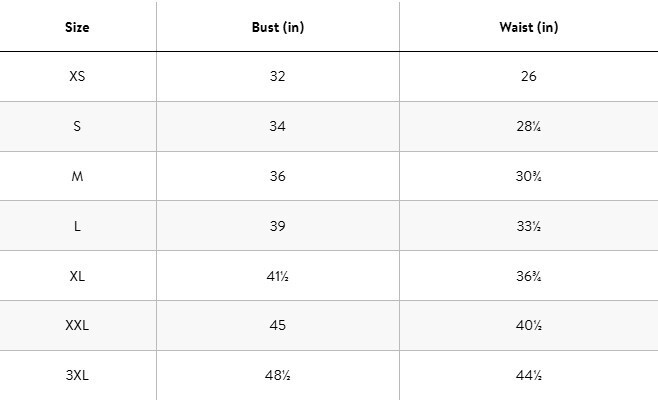Click the M size label cell

[x=77, y=176]
